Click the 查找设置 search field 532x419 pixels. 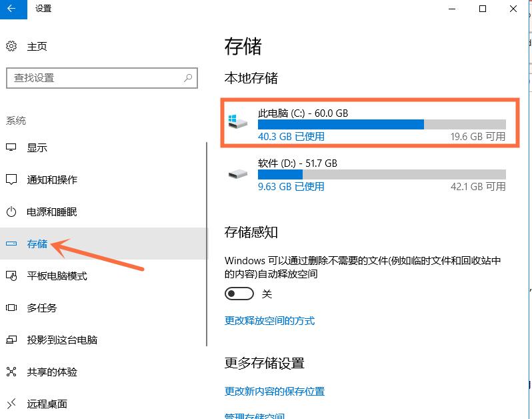coord(102,78)
